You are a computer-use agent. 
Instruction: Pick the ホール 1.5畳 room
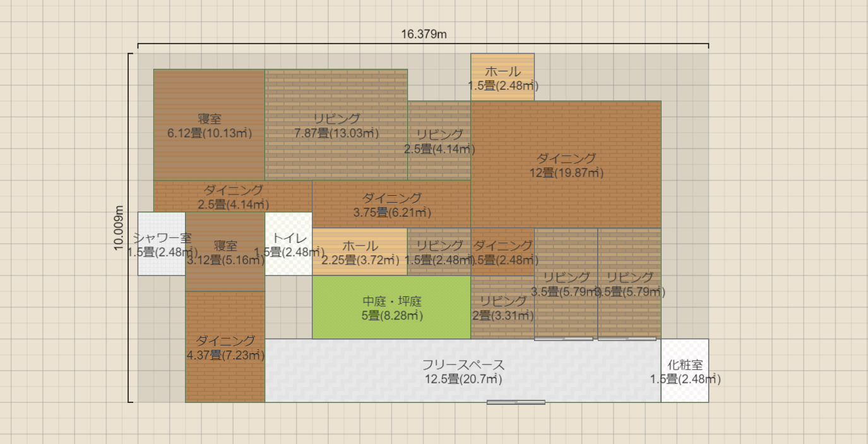click(502, 77)
